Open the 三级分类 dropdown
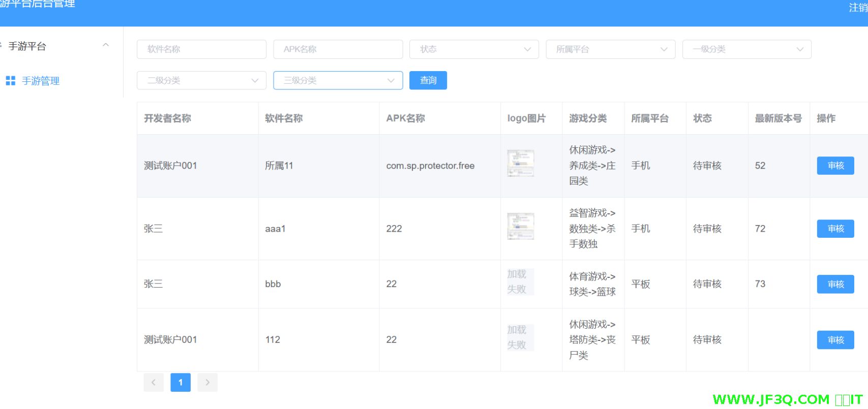The image size is (868, 409). [x=338, y=80]
